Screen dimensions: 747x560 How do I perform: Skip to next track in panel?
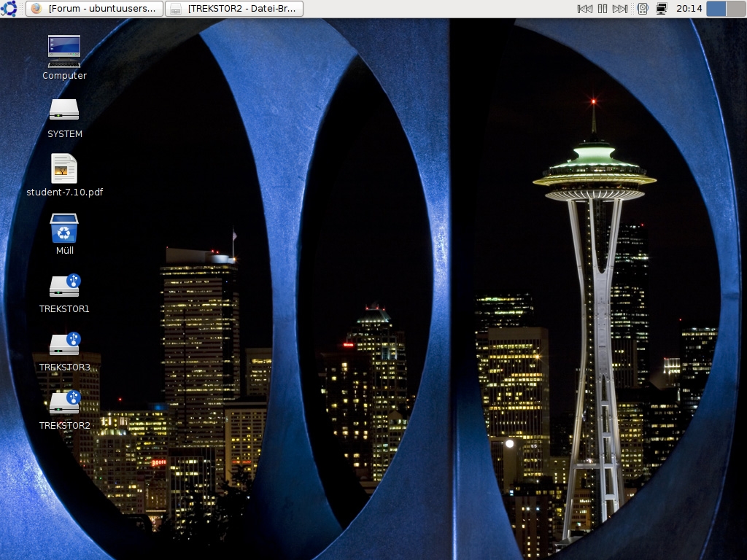click(620, 9)
